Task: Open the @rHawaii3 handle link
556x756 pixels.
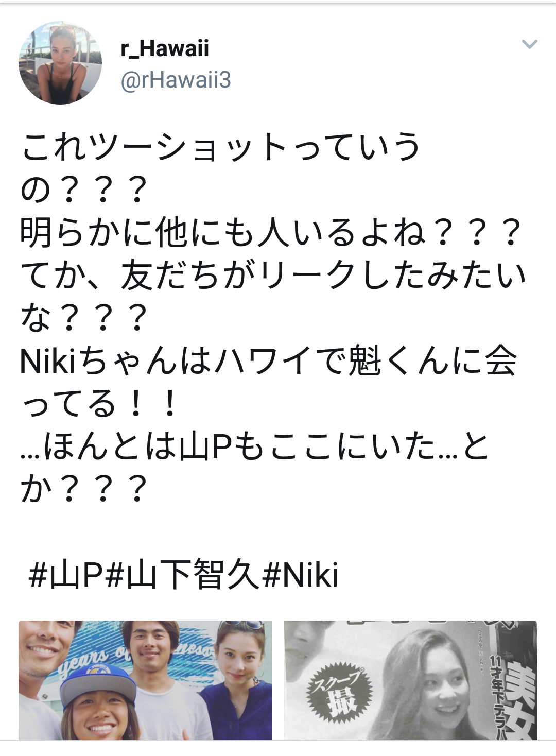Action: pos(176,80)
